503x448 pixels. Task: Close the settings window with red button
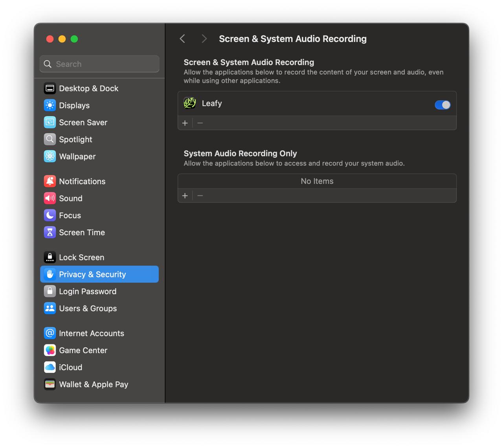(x=50, y=39)
